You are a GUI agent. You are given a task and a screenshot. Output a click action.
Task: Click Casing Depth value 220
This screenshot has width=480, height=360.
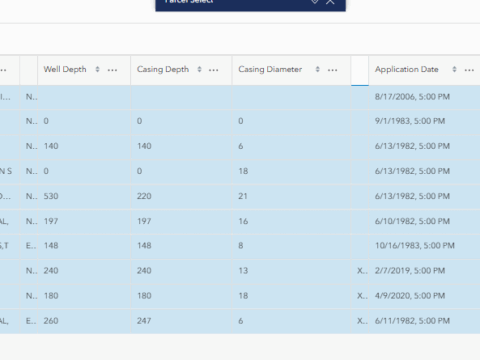coord(144,196)
